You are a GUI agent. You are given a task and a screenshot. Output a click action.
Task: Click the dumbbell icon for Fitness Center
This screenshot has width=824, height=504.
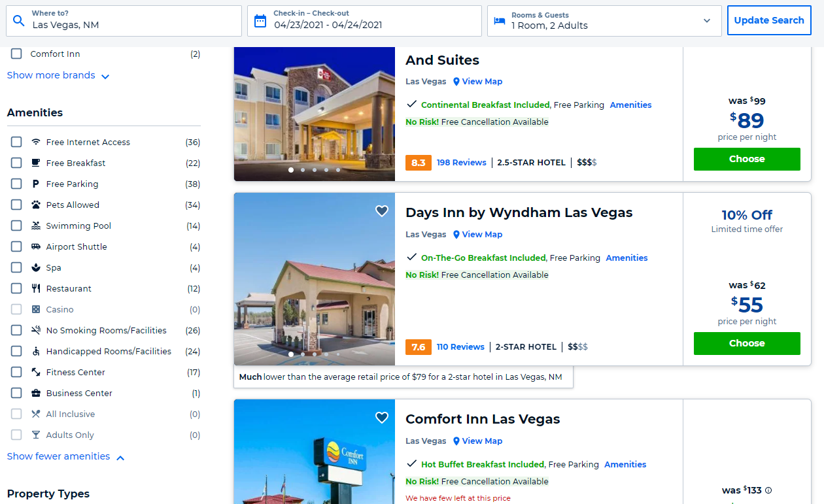(36, 372)
